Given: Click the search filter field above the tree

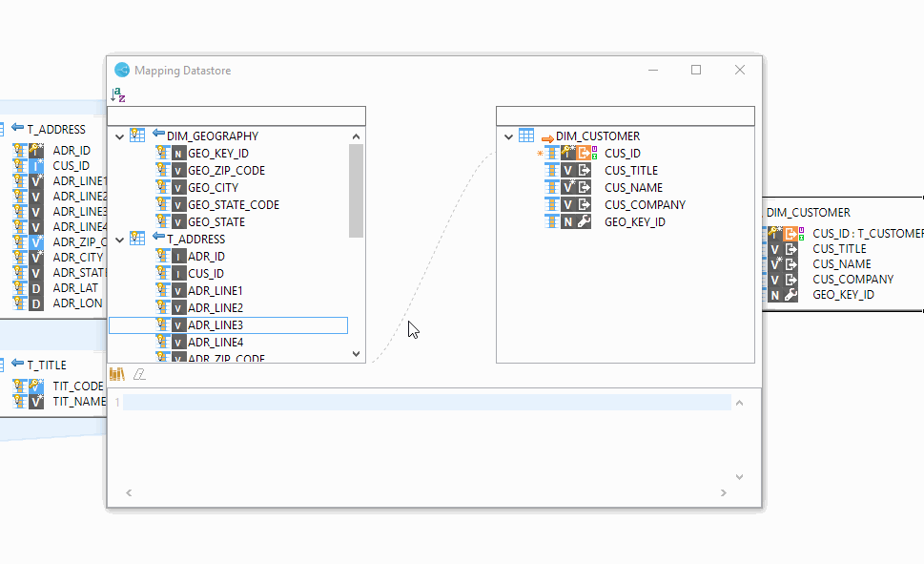Looking at the screenshot, I should 236,115.
